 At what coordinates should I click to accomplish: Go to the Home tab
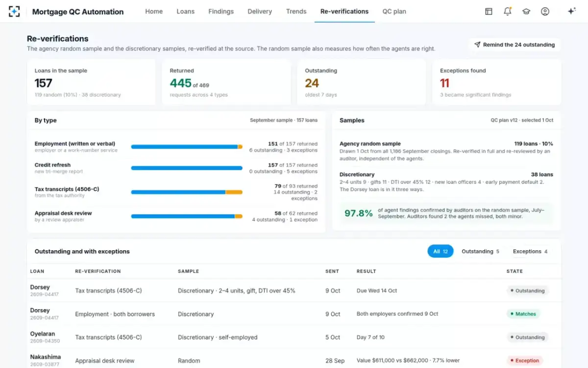154,11
